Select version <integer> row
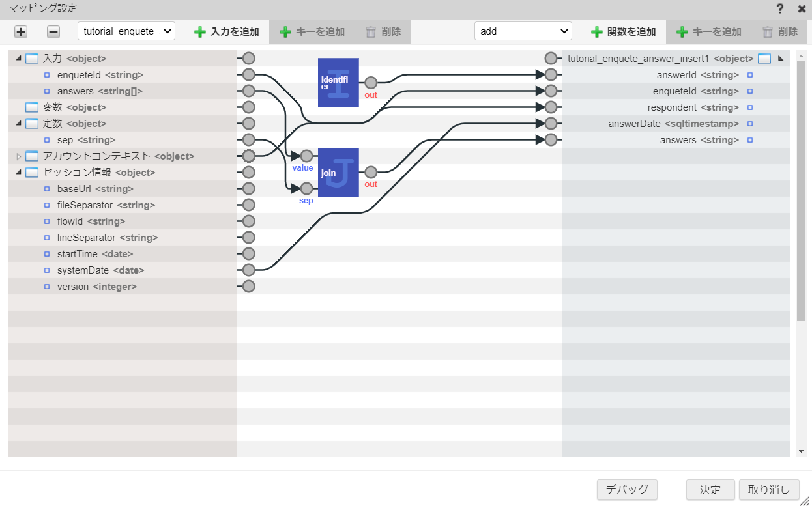Viewport: 812px width, 508px height. [x=123, y=287]
